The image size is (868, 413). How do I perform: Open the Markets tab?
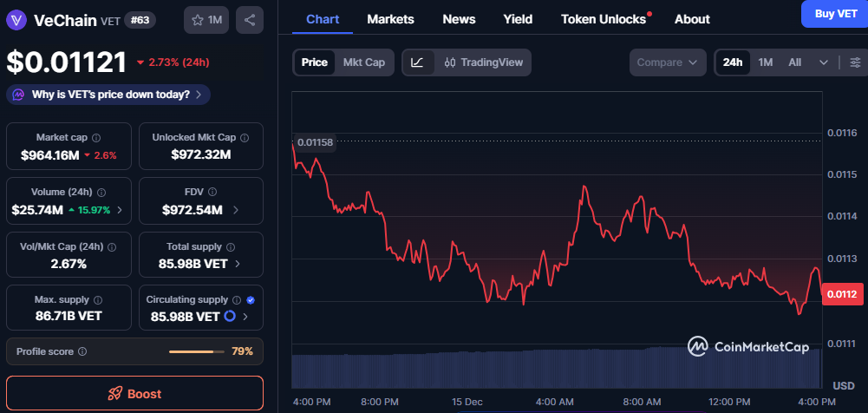[x=390, y=19]
